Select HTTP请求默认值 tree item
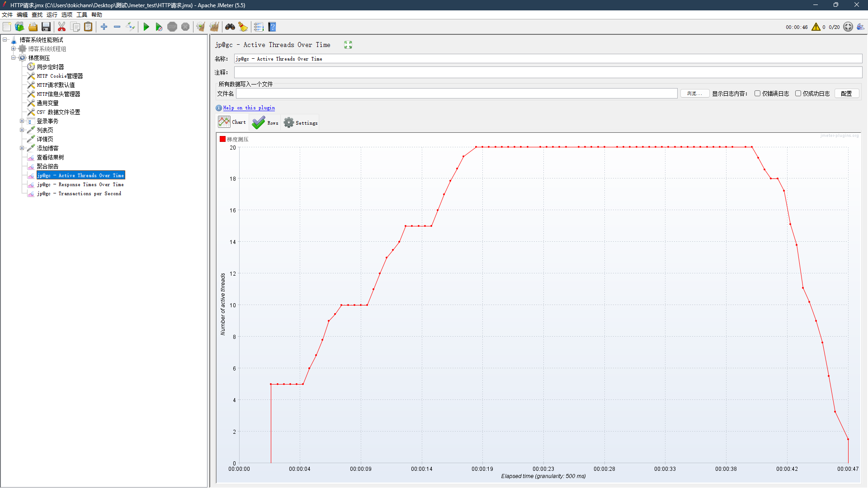Viewport: 868px width, 488px height. [x=56, y=85]
